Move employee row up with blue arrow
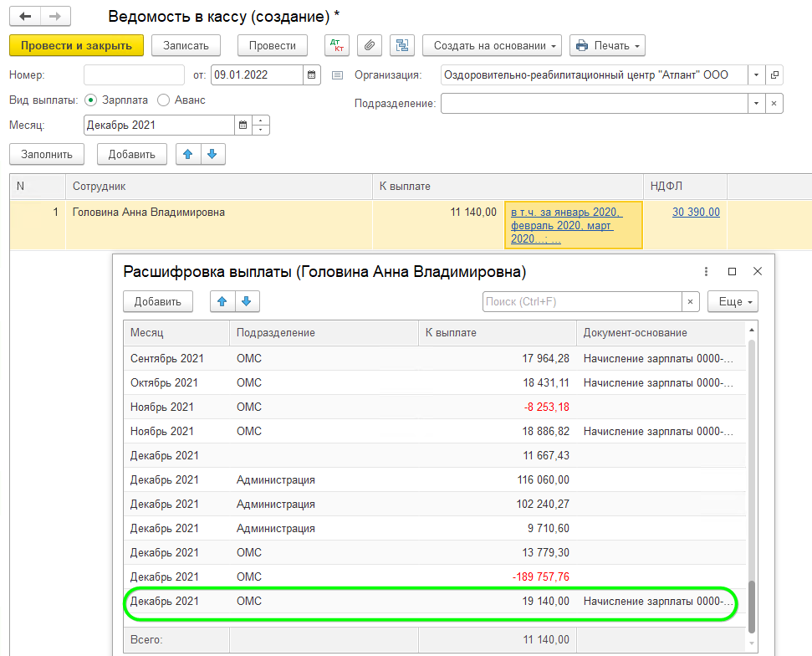The image size is (812, 656). pos(186,154)
